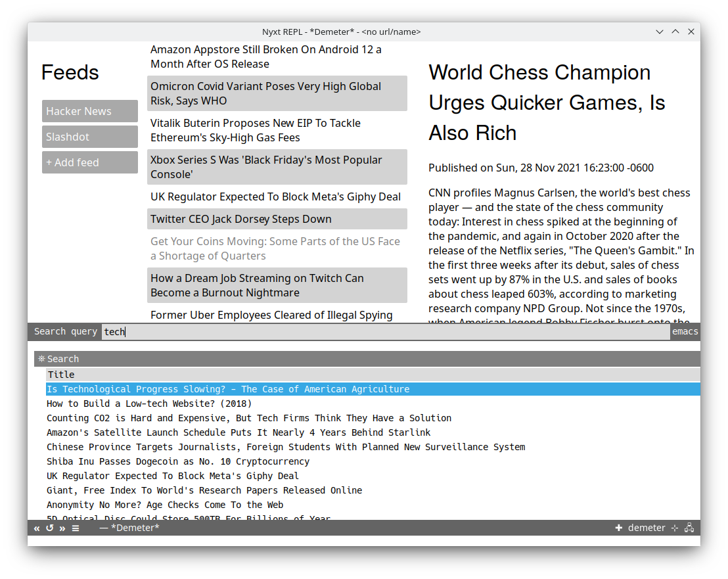Click the Title column header in search results

pos(373,375)
